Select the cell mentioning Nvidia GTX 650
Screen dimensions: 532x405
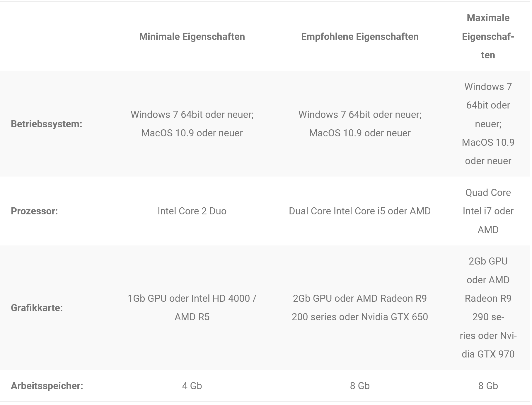click(360, 307)
